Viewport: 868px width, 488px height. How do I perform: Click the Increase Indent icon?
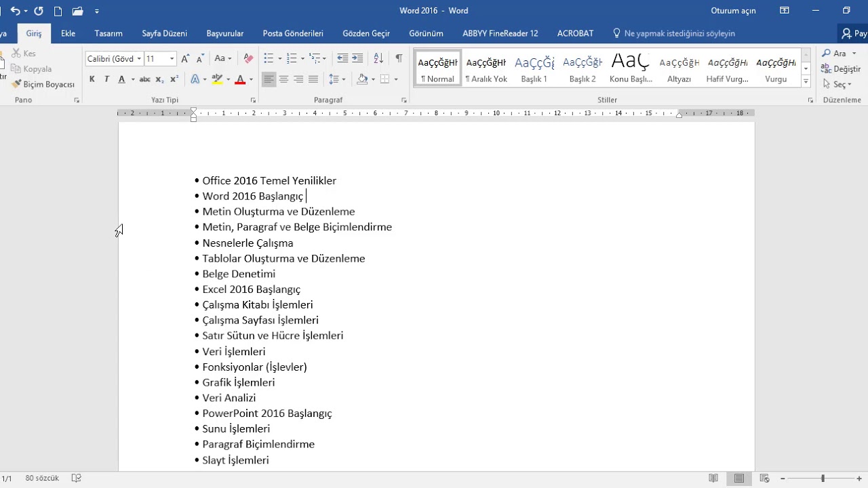357,59
